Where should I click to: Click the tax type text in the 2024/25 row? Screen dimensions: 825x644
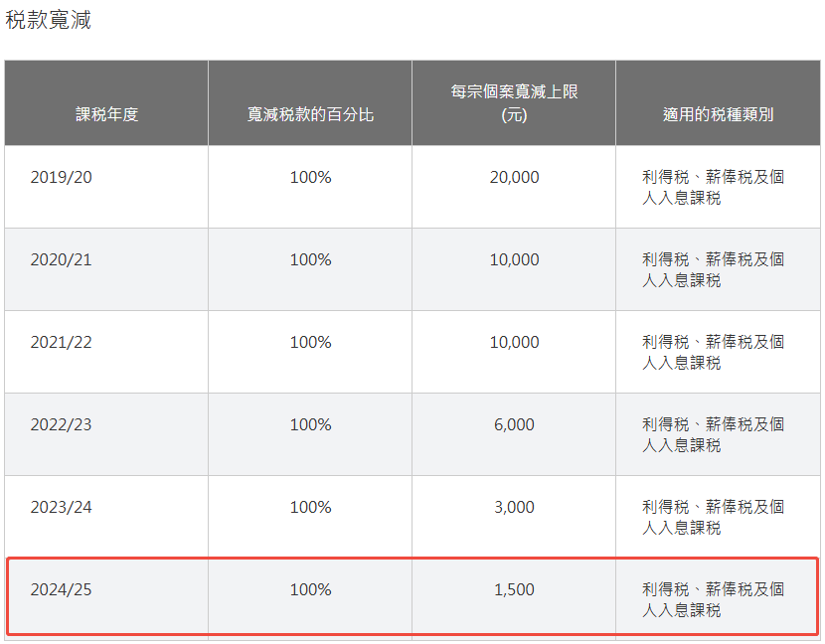tap(713, 599)
